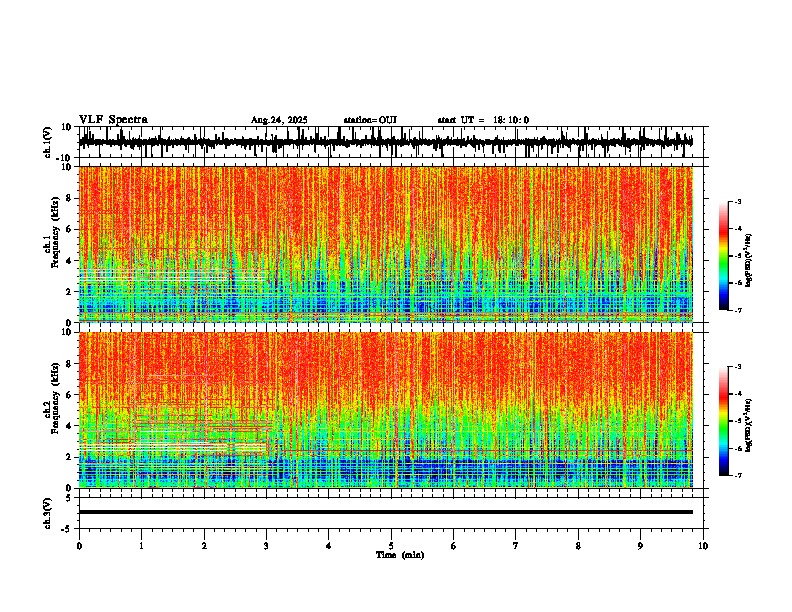Select the "Time (min)" axis label
The image size is (792, 612).
point(400,555)
